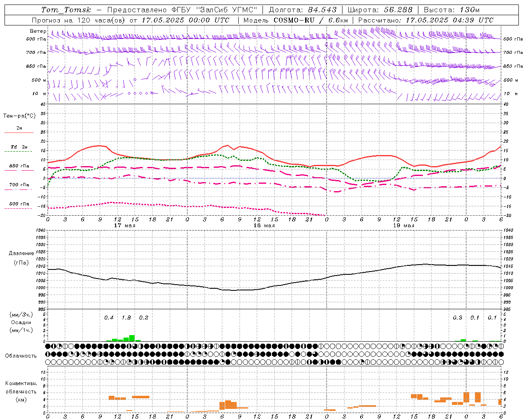Select the "Широта: 56.288" header value
Screen dimensions: 525x420
pyautogui.click(x=380, y=10)
